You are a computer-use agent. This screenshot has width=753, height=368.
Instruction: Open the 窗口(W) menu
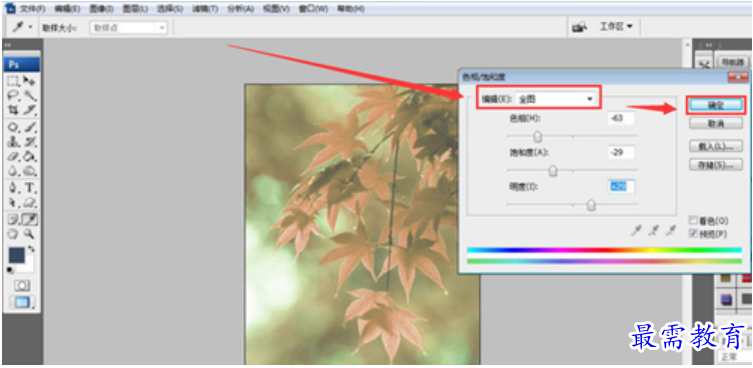[x=313, y=9]
